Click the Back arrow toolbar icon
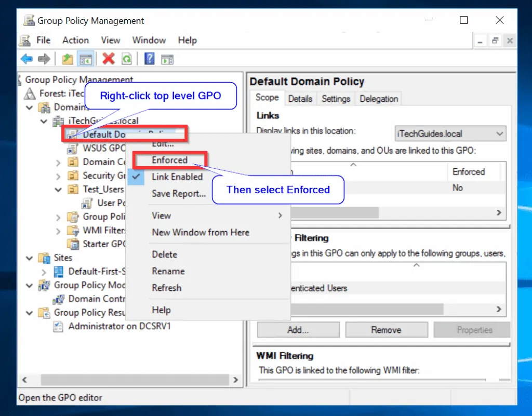Viewport: 532px width, 416px height. pyautogui.click(x=26, y=59)
